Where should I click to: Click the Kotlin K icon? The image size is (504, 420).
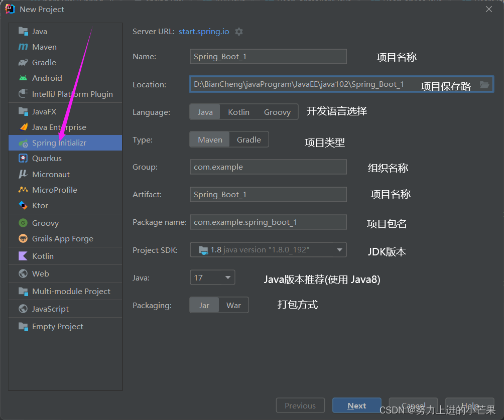(x=23, y=256)
